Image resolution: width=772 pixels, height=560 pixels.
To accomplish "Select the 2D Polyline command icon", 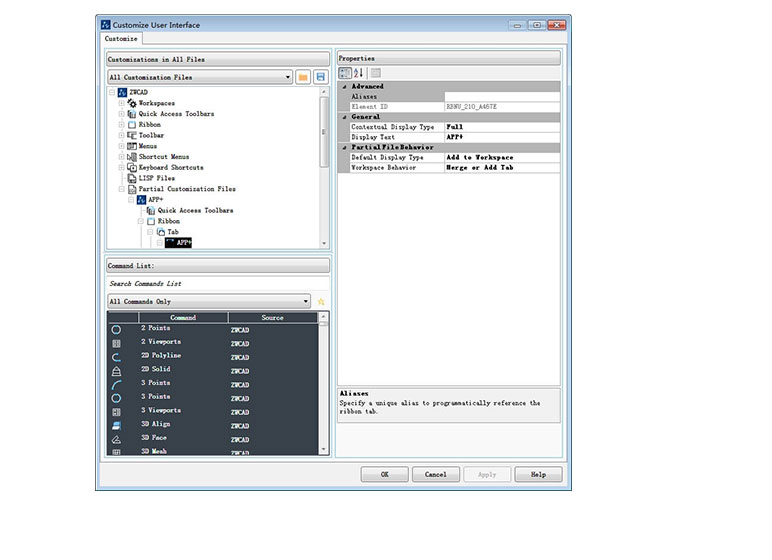I will 116,356.
